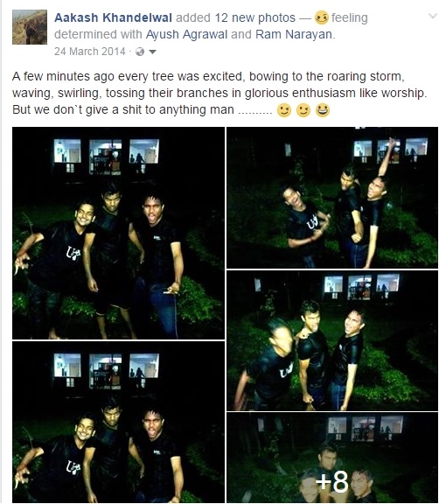439x504 pixels.
Task: Open Ram Narayan's tagged profile
Action: pos(294,34)
